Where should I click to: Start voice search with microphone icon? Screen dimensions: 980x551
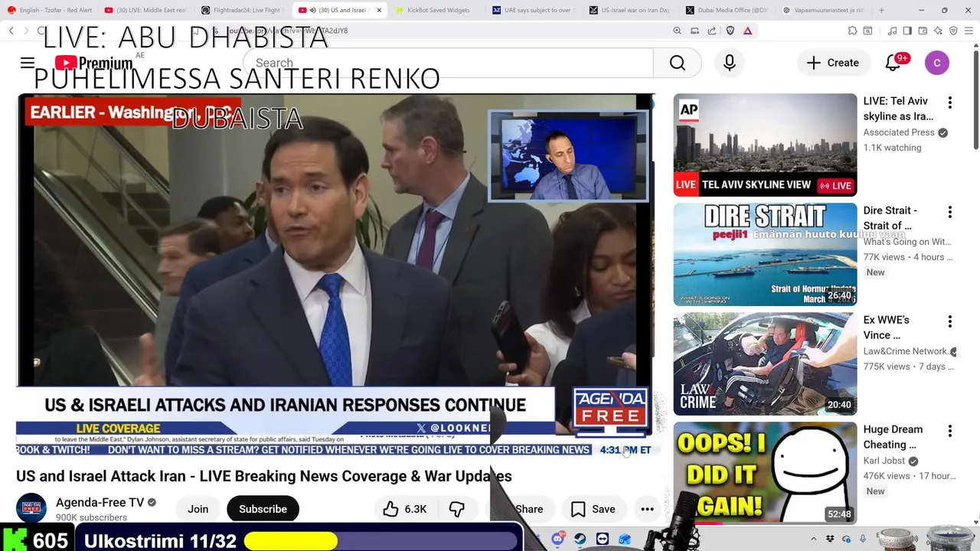[729, 63]
